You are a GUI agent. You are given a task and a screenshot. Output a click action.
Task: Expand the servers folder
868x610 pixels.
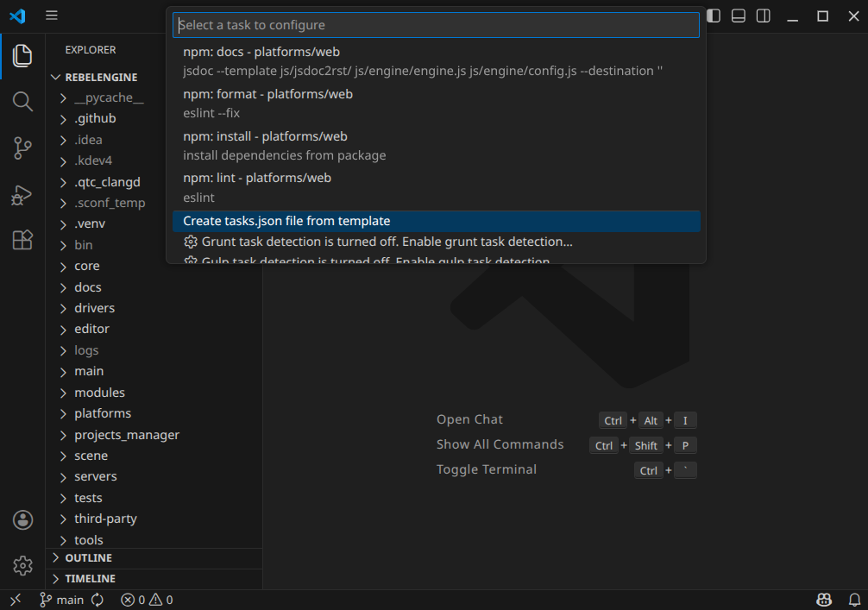point(154,476)
